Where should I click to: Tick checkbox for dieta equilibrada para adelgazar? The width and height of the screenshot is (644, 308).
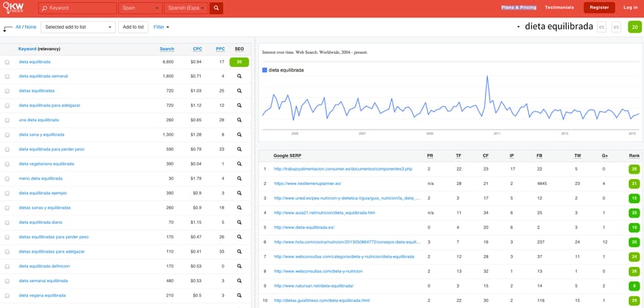pyautogui.click(x=7, y=105)
